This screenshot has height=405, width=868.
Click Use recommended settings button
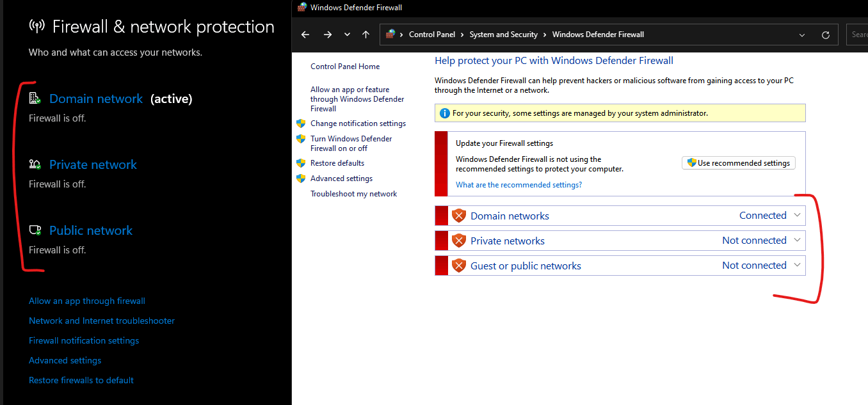[739, 163]
